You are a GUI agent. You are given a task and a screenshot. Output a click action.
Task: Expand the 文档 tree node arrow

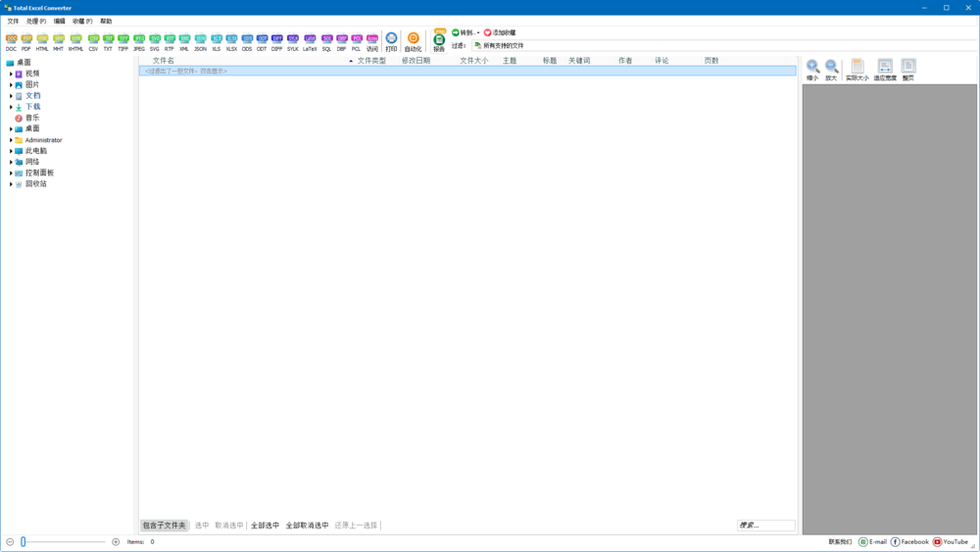(x=11, y=96)
